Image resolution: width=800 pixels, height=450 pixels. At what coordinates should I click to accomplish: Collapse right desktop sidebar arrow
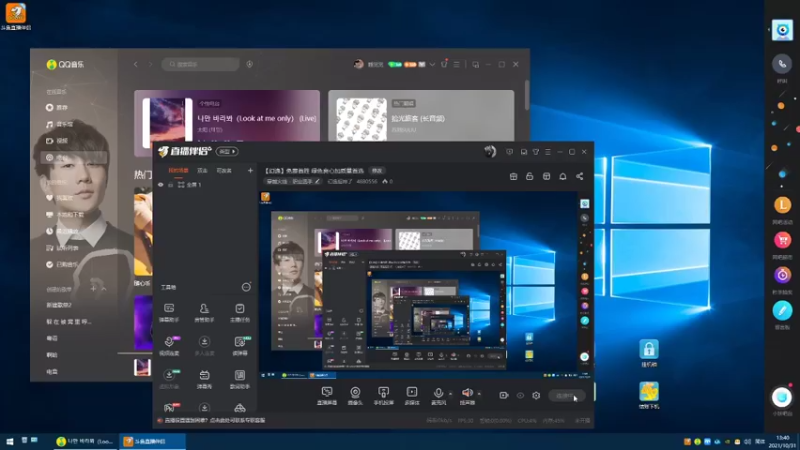[x=769, y=30]
